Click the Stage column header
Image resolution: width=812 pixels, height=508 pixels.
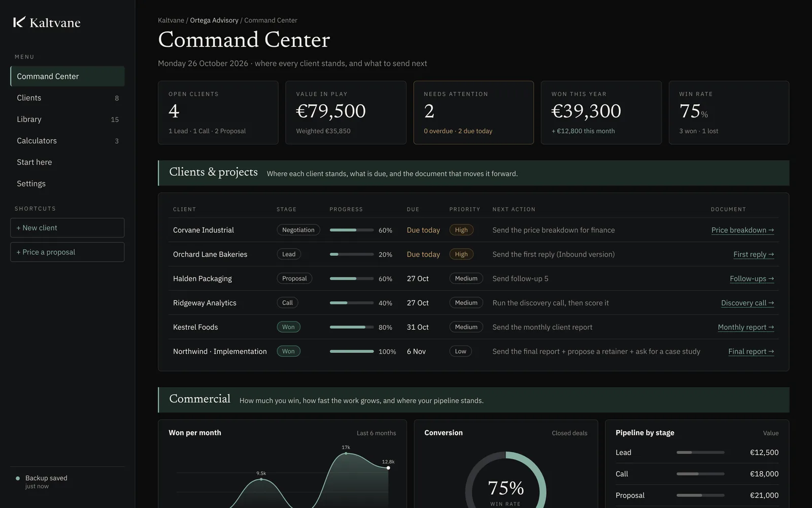coord(286,209)
